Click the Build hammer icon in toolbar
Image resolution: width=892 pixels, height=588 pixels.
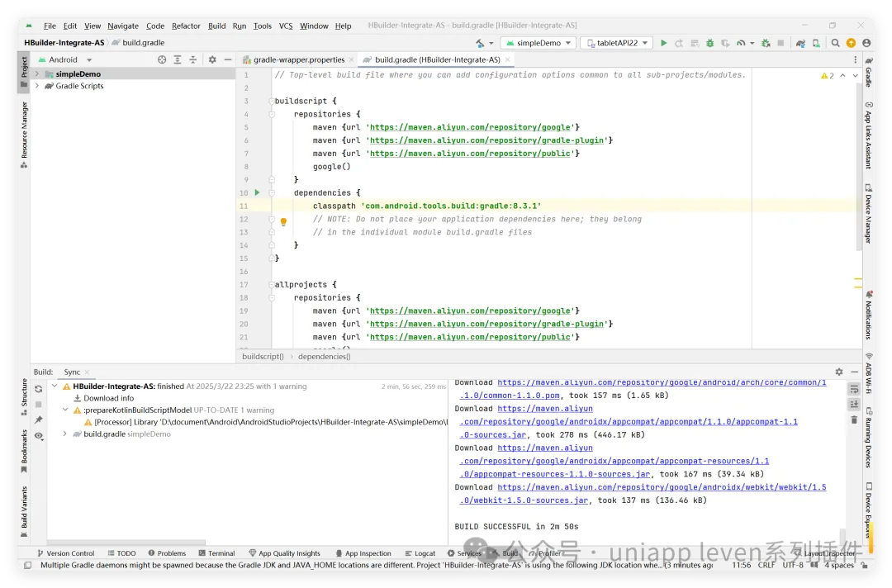click(x=481, y=43)
